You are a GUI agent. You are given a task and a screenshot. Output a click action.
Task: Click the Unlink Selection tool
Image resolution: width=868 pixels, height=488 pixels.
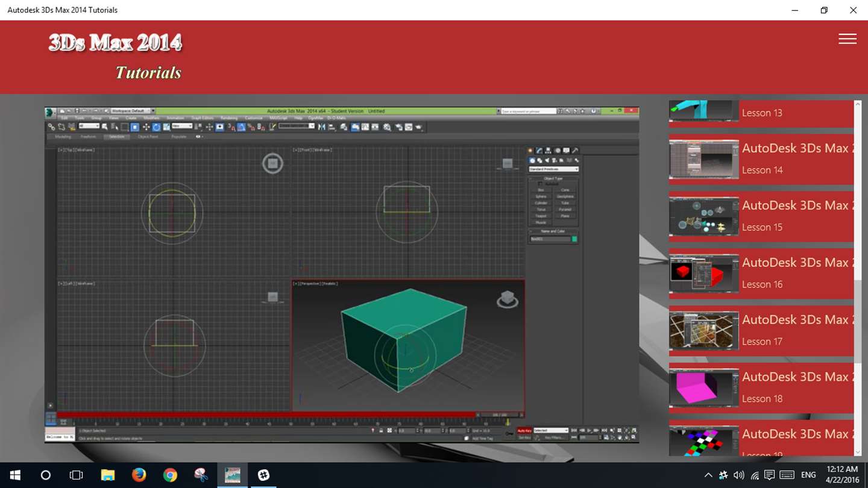click(x=61, y=127)
